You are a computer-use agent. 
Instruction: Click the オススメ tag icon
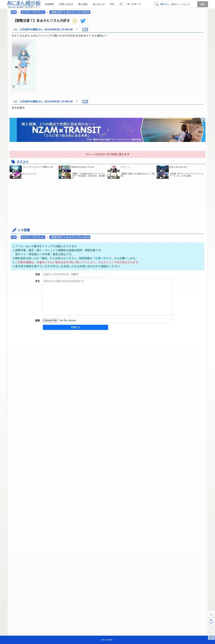[x=13, y=162]
